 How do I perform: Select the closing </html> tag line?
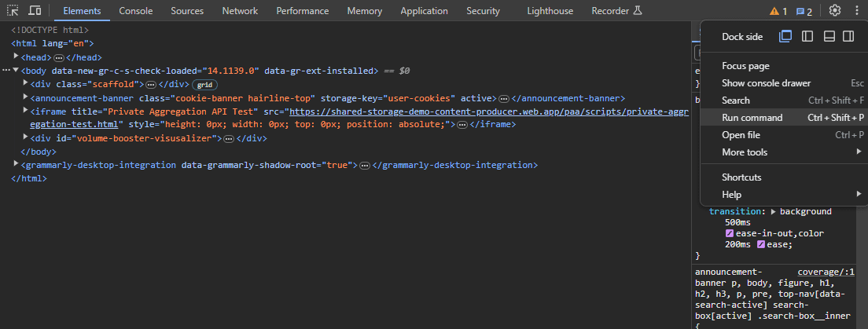coord(29,178)
